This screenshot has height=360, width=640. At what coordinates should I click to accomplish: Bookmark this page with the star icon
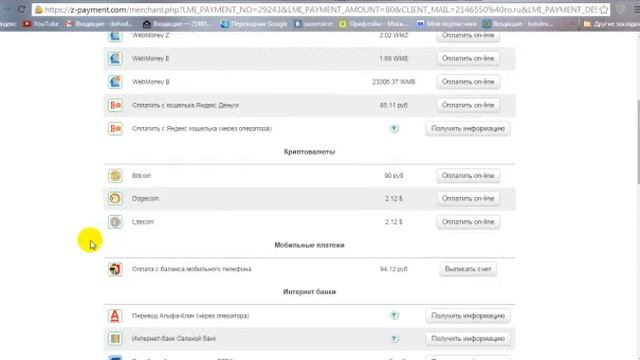pyautogui.click(x=604, y=9)
